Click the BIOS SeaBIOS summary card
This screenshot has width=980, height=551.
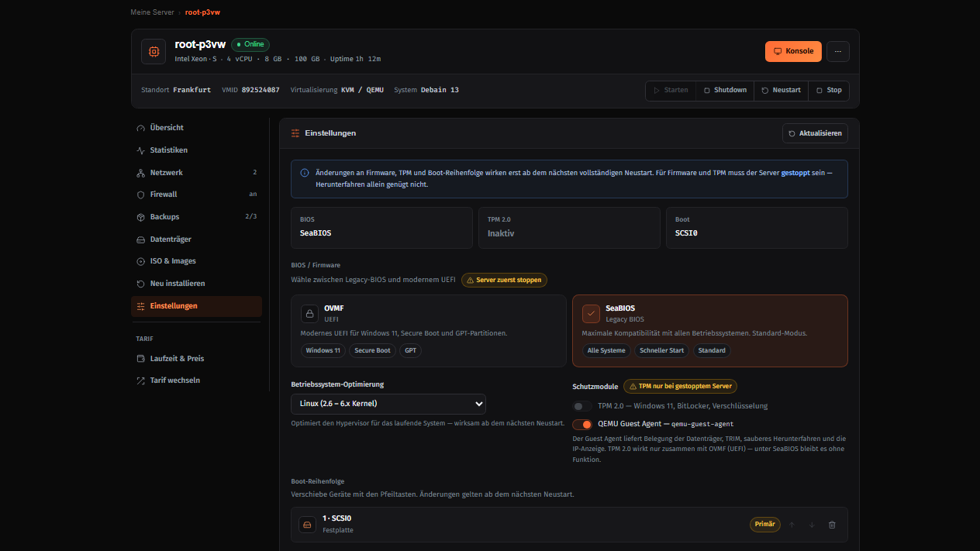click(x=381, y=228)
